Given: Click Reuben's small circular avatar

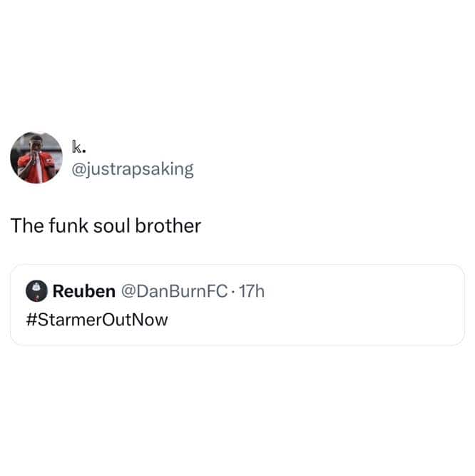Looking at the screenshot, I should (x=36, y=291).
